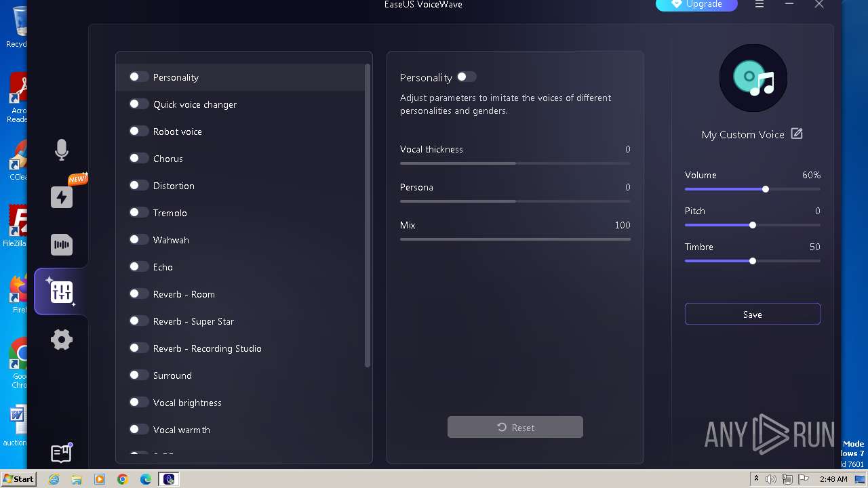This screenshot has height=488, width=868.
Task: Click the Reset button
Action: [x=515, y=427]
